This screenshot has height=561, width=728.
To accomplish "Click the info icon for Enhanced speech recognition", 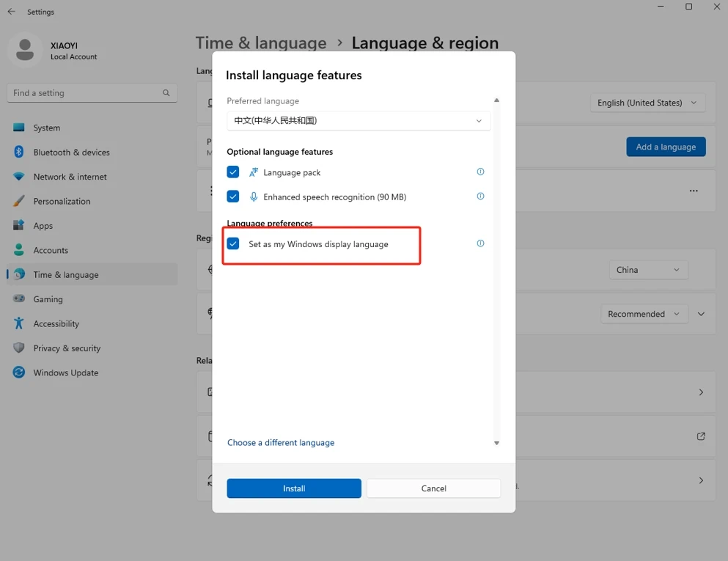I will (x=480, y=196).
